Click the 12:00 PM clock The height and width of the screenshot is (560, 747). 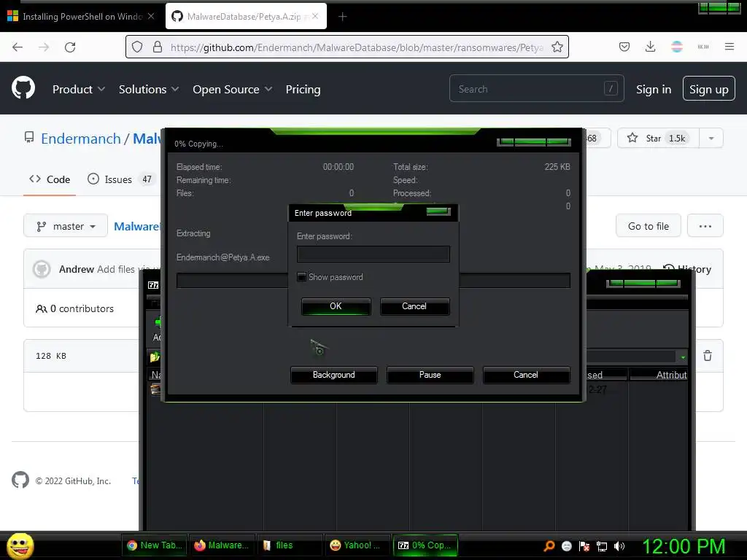tap(684, 546)
